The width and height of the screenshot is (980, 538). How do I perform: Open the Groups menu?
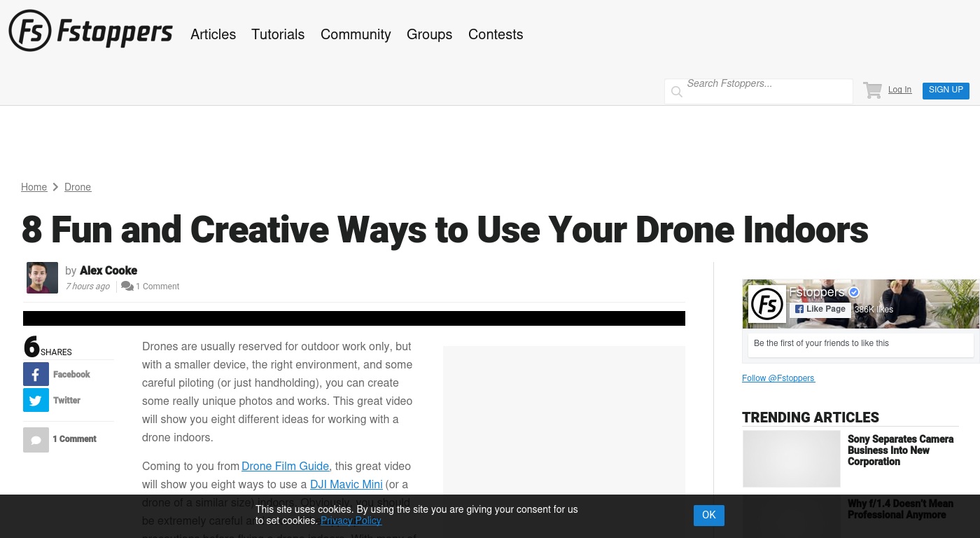coord(429,34)
